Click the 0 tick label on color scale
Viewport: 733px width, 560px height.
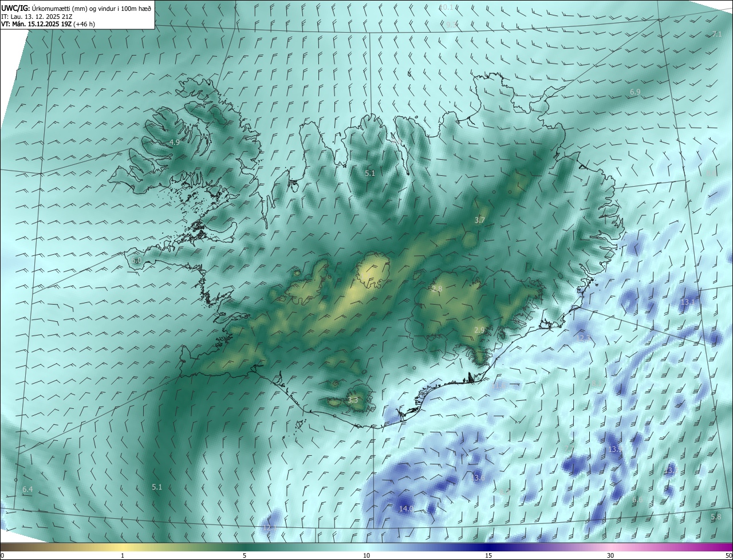click(x=2, y=556)
